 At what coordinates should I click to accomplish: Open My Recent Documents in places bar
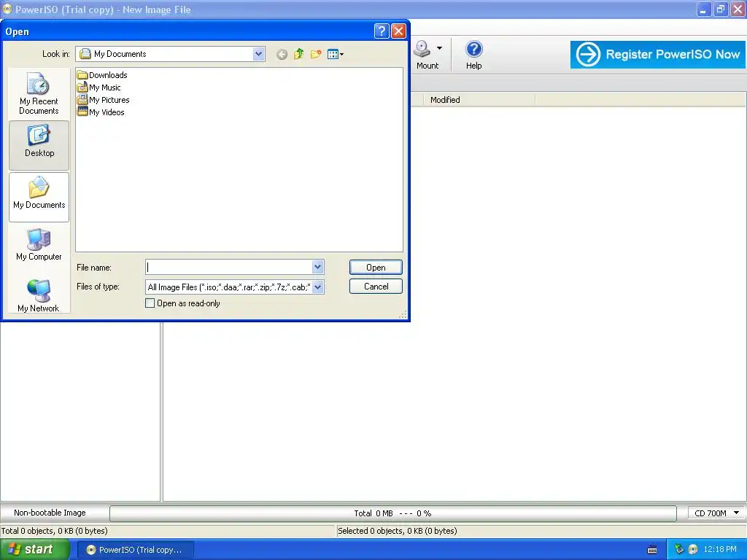pos(39,93)
